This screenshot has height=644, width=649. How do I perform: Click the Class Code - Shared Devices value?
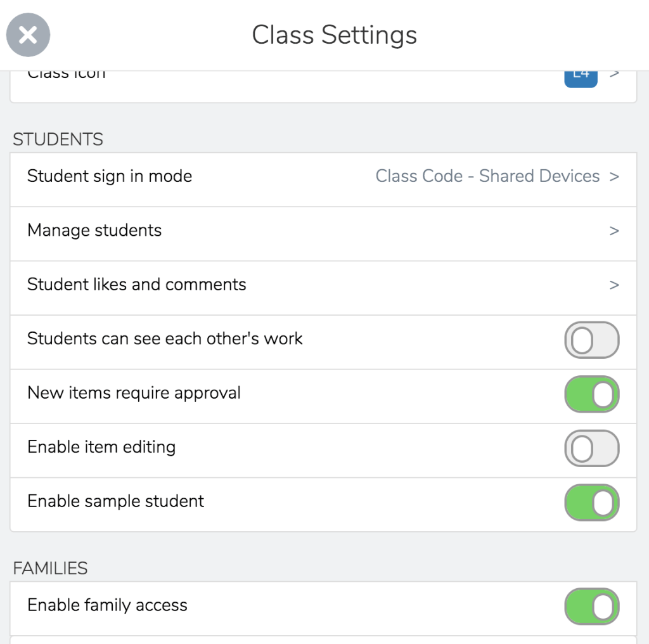[487, 176]
